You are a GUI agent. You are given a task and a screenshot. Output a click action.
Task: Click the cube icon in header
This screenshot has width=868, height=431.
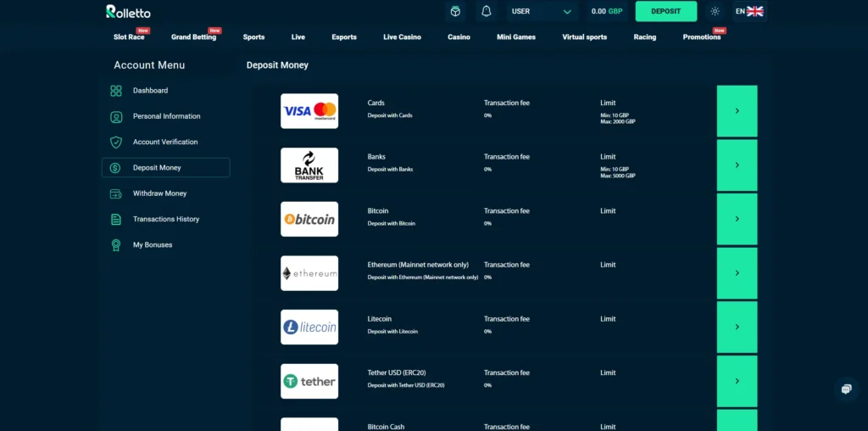pyautogui.click(x=455, y=11)
